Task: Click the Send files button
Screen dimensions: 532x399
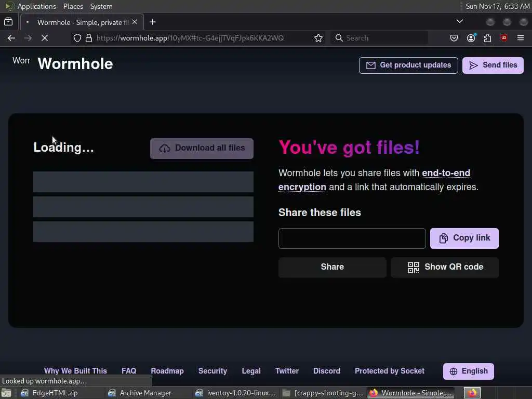Action: point(493,65)
